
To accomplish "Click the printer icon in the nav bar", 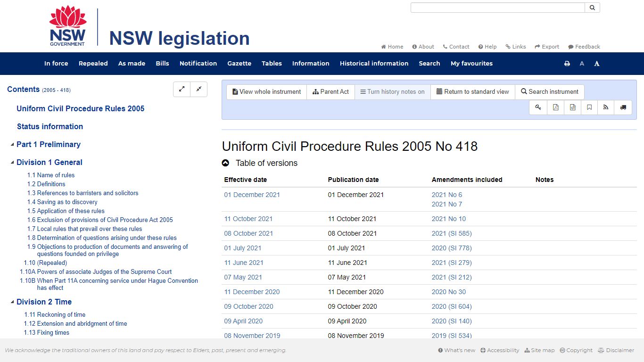I will (567, 64).
